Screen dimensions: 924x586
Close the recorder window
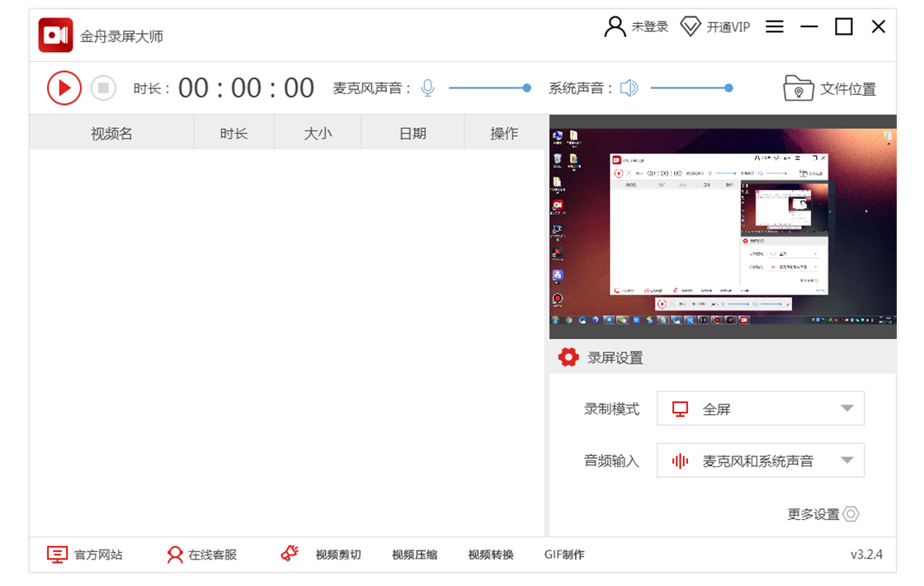coord(879,27)
